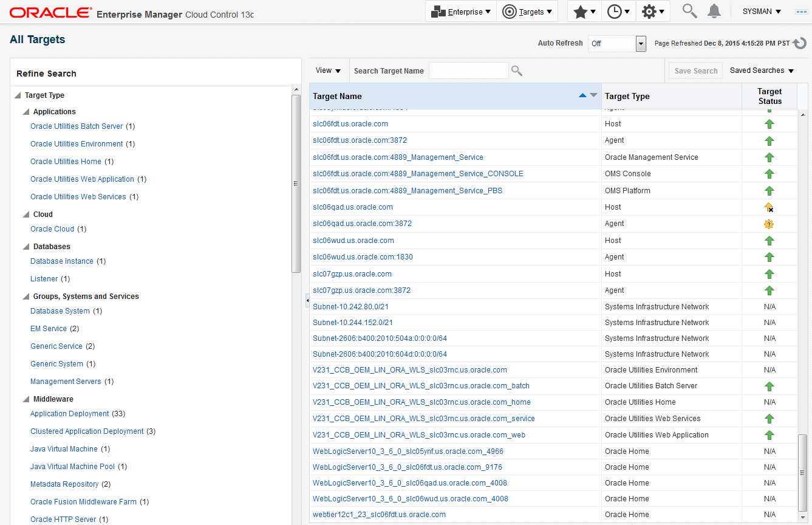Open the Favorites star menu
The height and width of the screenshot is (525, 812).
tap(584, 12)
